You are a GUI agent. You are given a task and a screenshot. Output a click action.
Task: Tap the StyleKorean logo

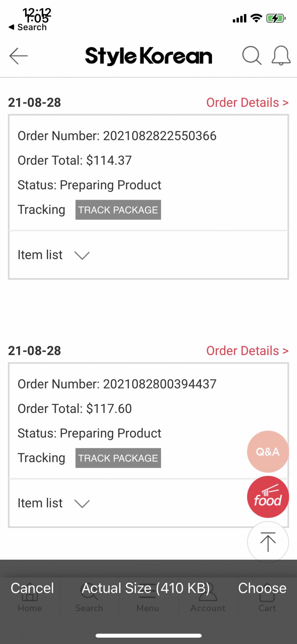(148, 56)
